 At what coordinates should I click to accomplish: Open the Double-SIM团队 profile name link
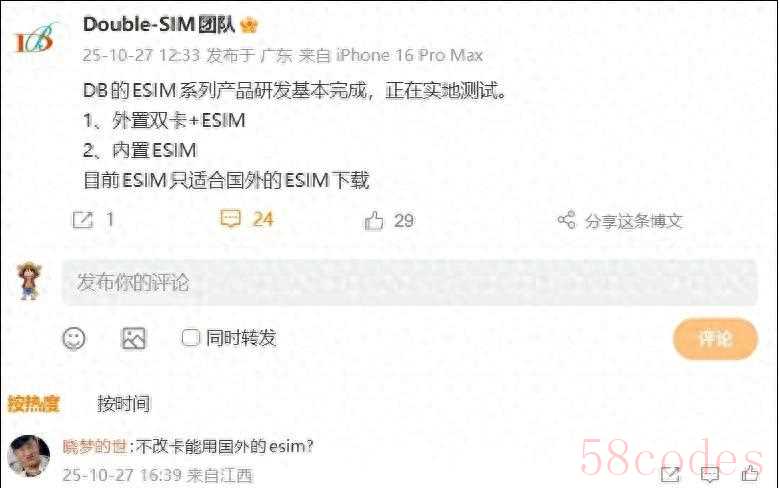coord(159,25)
